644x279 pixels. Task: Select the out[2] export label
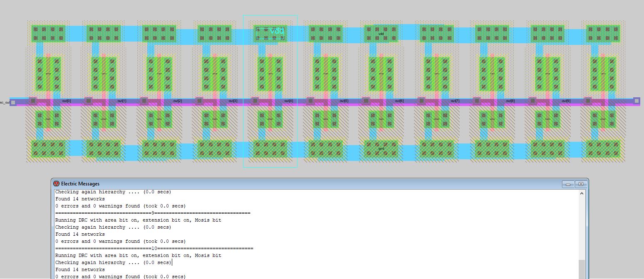pos(178,101)
